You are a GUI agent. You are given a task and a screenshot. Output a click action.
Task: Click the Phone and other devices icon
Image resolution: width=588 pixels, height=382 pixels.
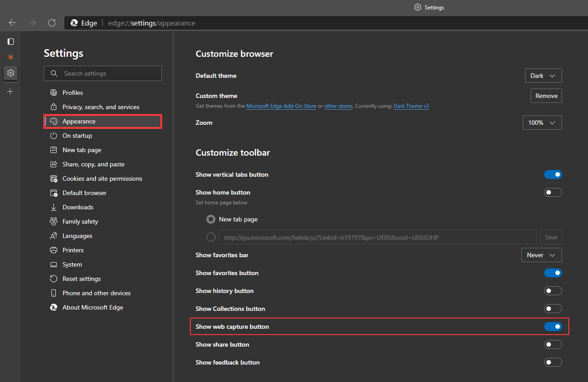[x=54, y=293]
